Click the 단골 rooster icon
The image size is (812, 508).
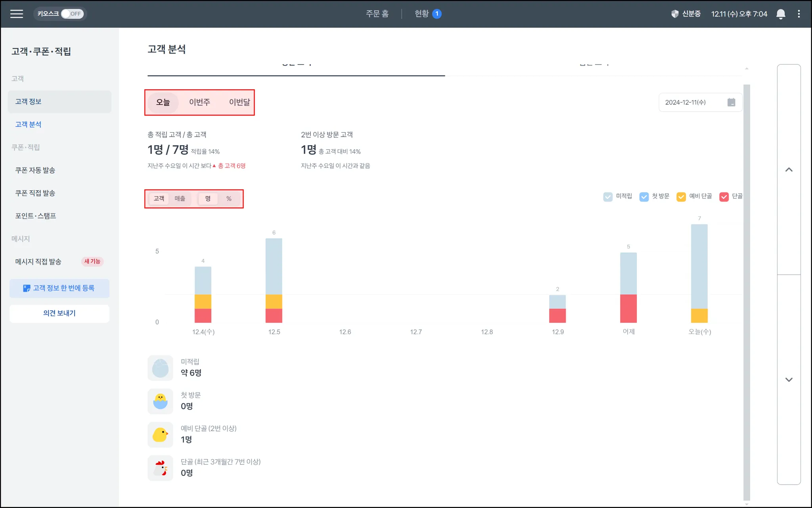[160, 468]
